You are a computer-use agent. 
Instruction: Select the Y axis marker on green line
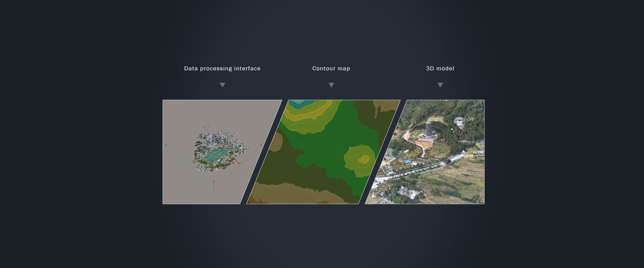[166, 145]
